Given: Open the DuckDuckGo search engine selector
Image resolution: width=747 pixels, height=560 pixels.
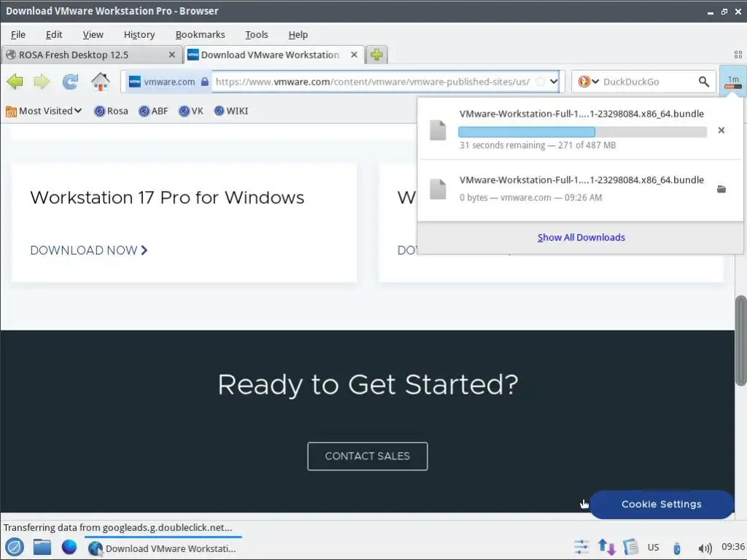Looking at the screenshot, I should coord(589,82).
